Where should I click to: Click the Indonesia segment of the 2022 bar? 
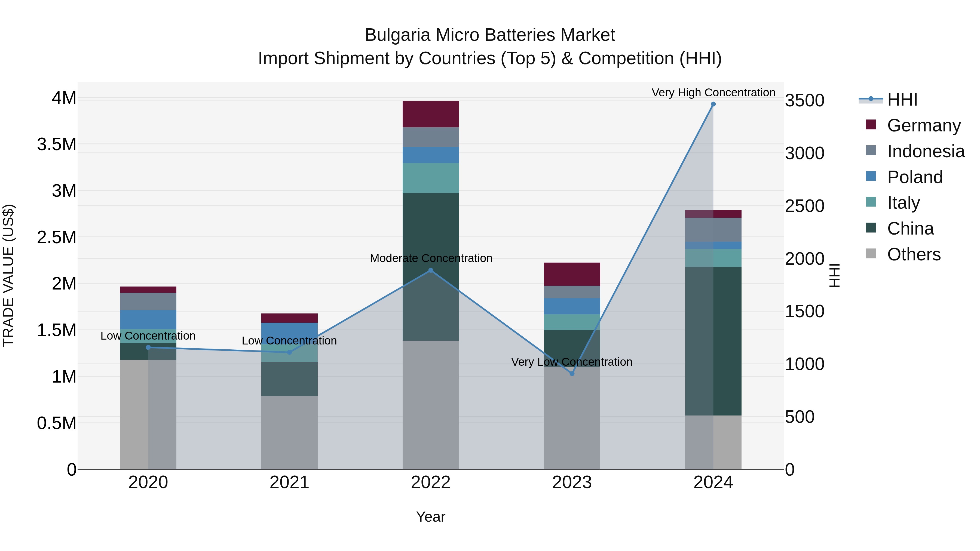[x=431, y=137]
